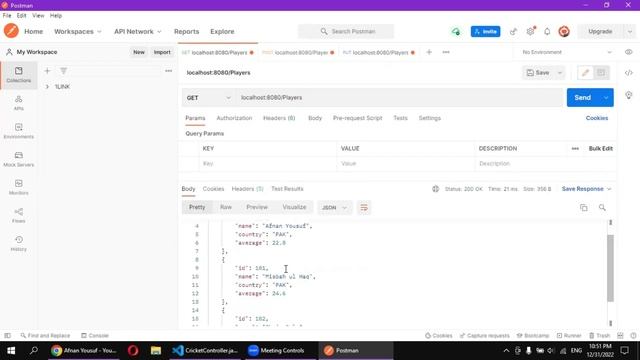The height and width of the screenshot is (360, 640).
Task: Select the Raw response view
Action: 226,207
